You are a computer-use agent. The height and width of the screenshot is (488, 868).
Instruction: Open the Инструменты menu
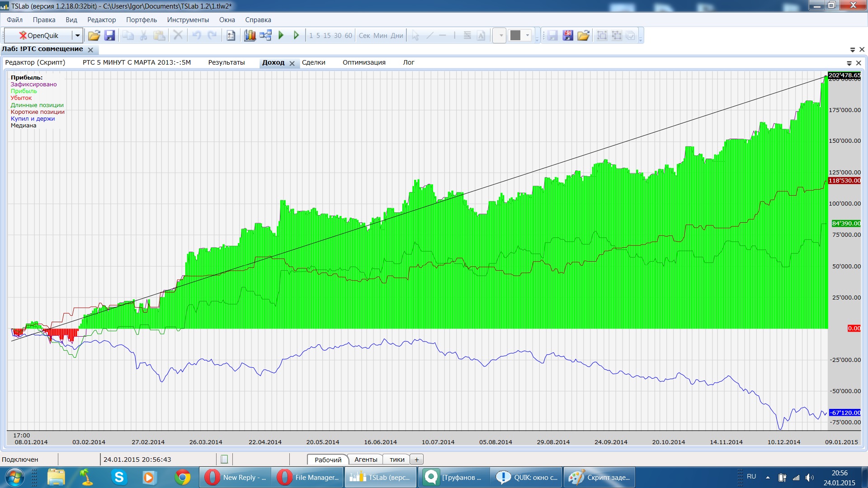[188, 20]
